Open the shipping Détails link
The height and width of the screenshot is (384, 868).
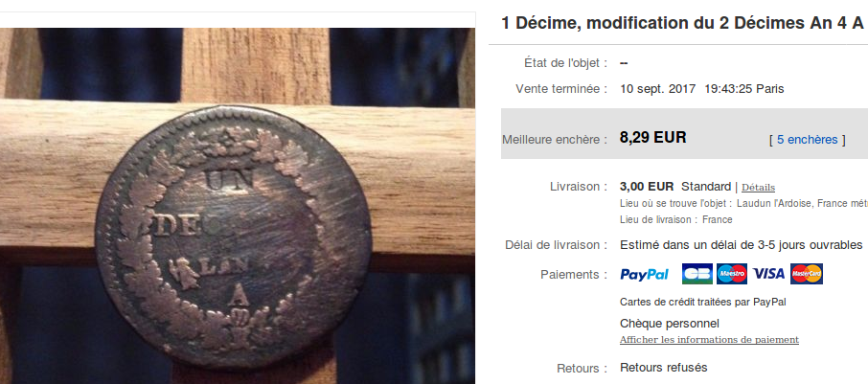point(759,188)
